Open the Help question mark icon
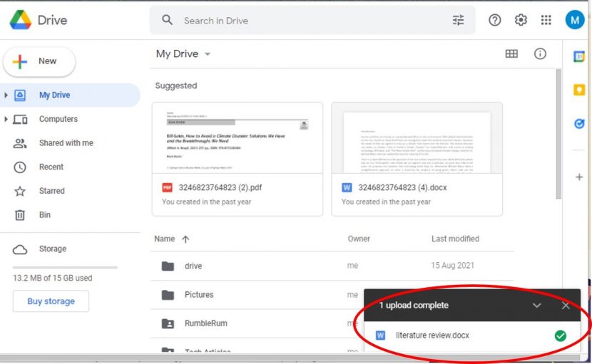 click(x=494, y=20)
